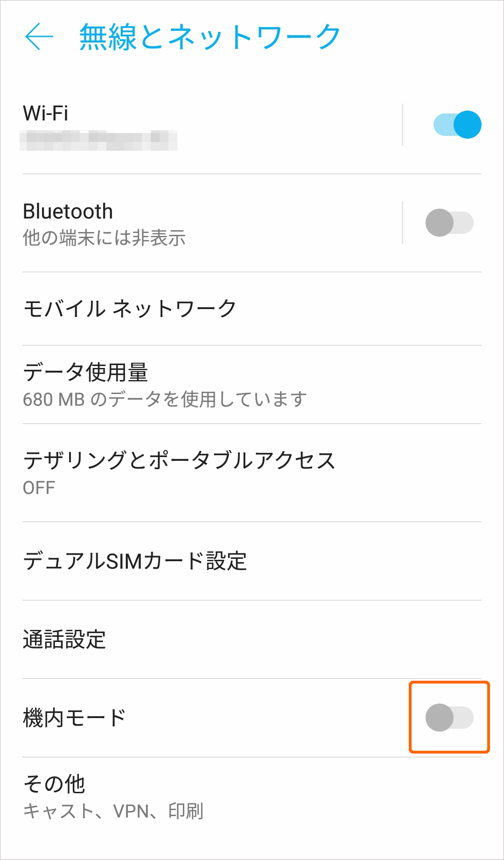Tap the 無線とネットワーク page title

(210, 37)
